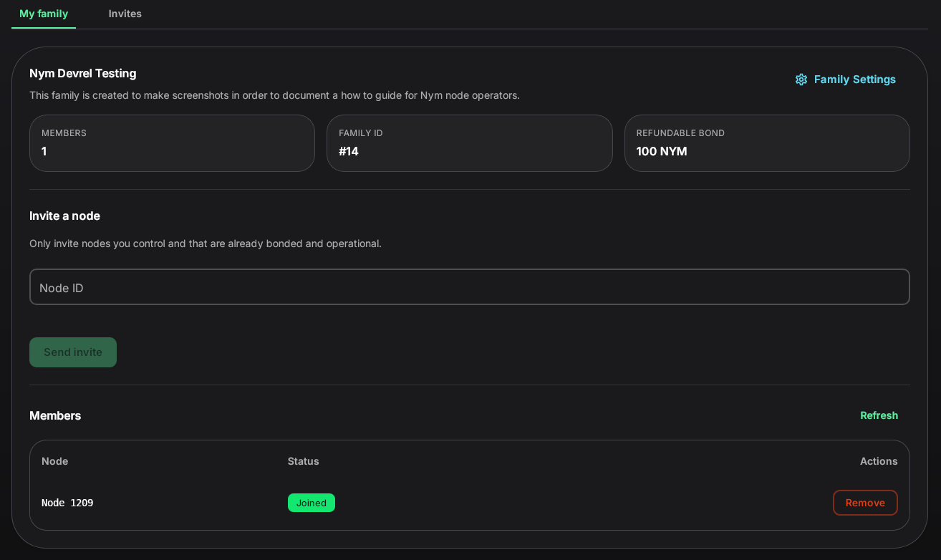The height and width of the screenshot is (560, 941).
Task: Remove Node 1209 from the family
Action: pos(865,503)
